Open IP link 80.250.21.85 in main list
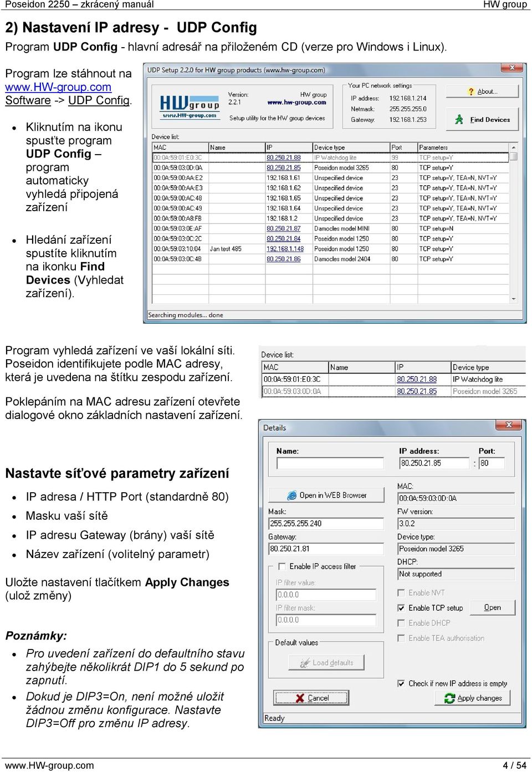Image resolution: width=532 pixels, height=772 pixels. [283, 167]
